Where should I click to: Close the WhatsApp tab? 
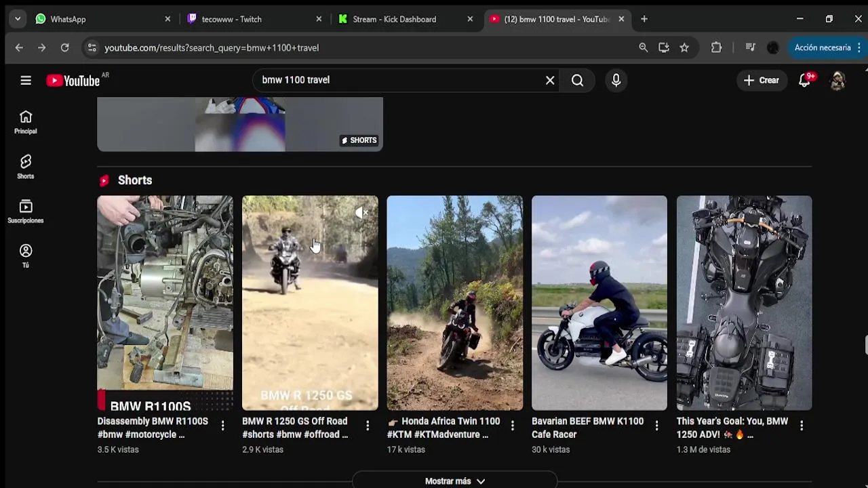[x=167, y=19]
